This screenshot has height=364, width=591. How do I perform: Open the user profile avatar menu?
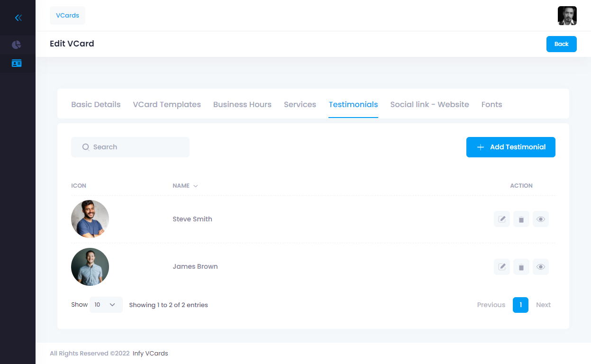tap(567, 16)
